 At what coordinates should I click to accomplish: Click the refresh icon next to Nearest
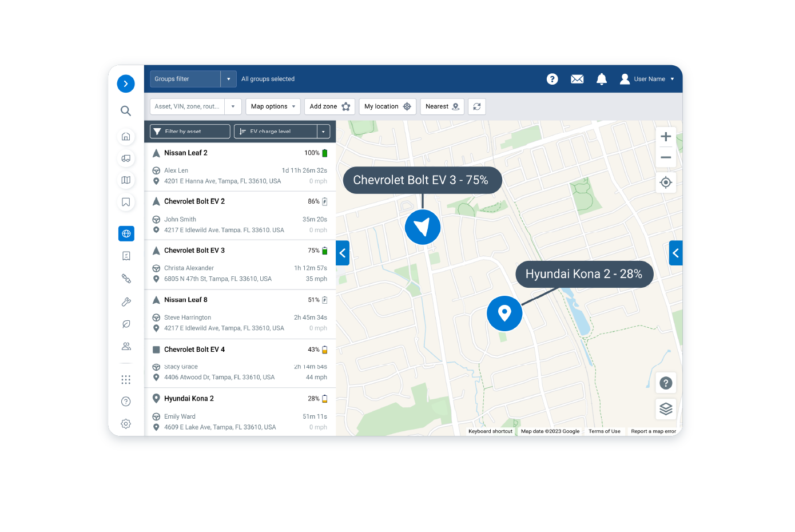tap(476, 106)
